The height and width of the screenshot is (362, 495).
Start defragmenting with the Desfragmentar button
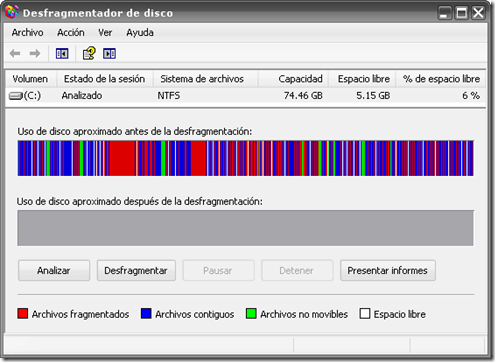(136, 270)
